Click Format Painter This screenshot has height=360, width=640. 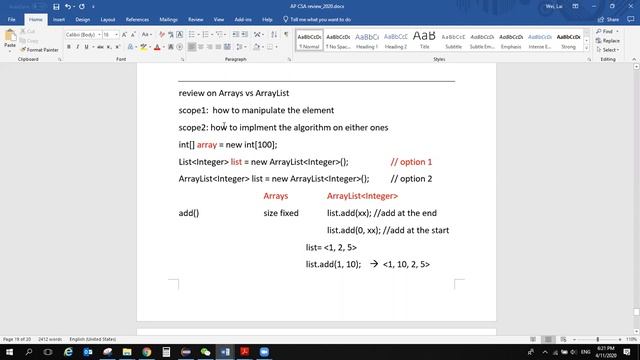tap(40, 50)
